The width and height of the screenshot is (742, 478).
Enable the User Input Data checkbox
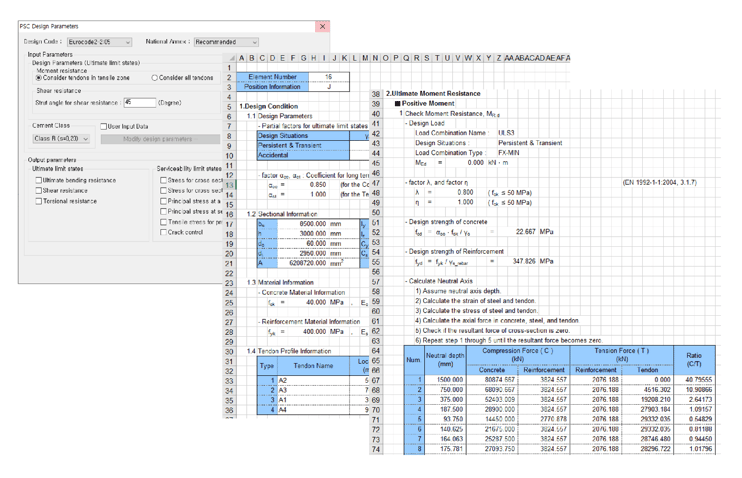pos(105,127)
